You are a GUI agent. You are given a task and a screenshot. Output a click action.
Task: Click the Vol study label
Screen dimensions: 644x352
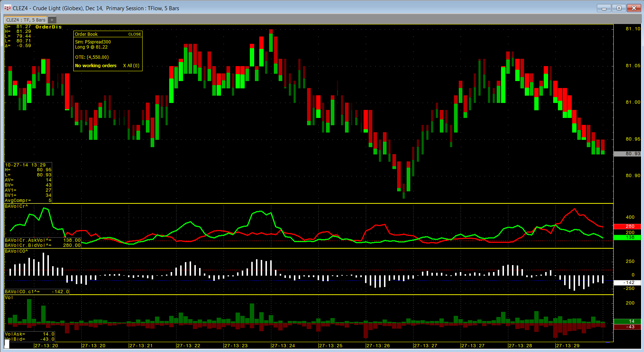[x=9, y=297]
